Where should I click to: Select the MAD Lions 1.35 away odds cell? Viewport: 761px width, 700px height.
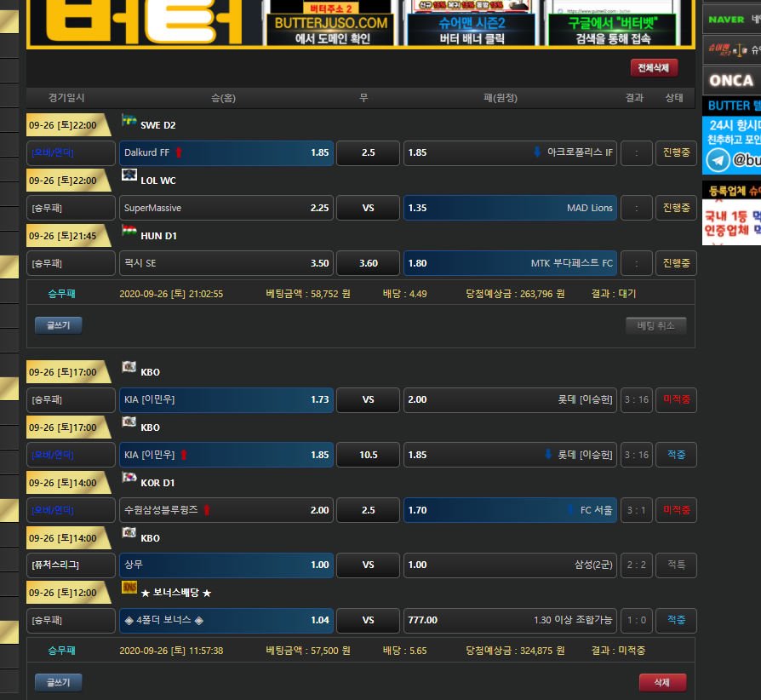tap(510, 208)
